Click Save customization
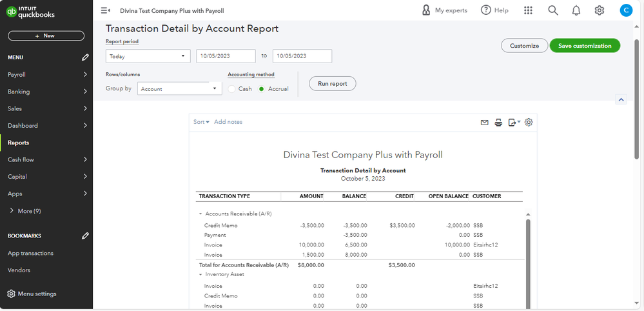The height and width of the screenshot is (311, 644). coord(585,46)
